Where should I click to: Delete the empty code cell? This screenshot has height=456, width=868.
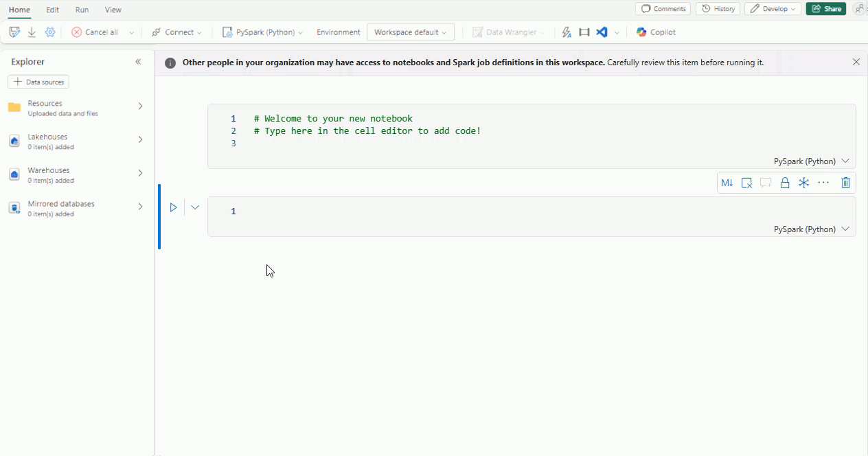coord(845,183)
